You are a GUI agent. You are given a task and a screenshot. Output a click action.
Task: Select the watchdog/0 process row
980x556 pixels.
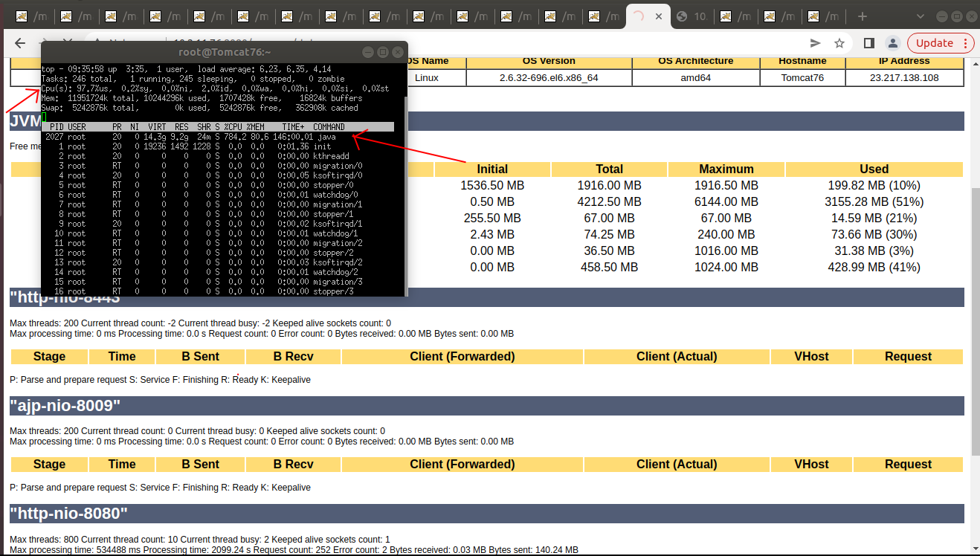coord(217,195)
